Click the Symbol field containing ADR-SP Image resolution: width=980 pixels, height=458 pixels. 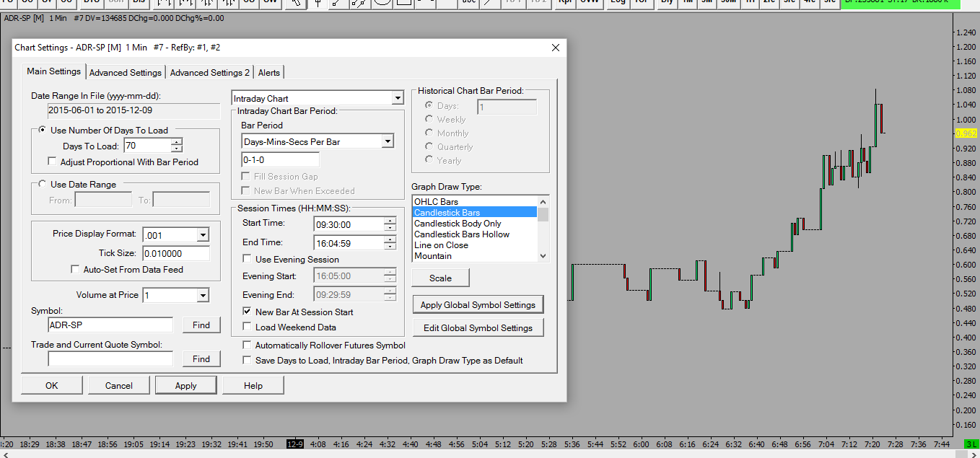(x=110, y=325)
